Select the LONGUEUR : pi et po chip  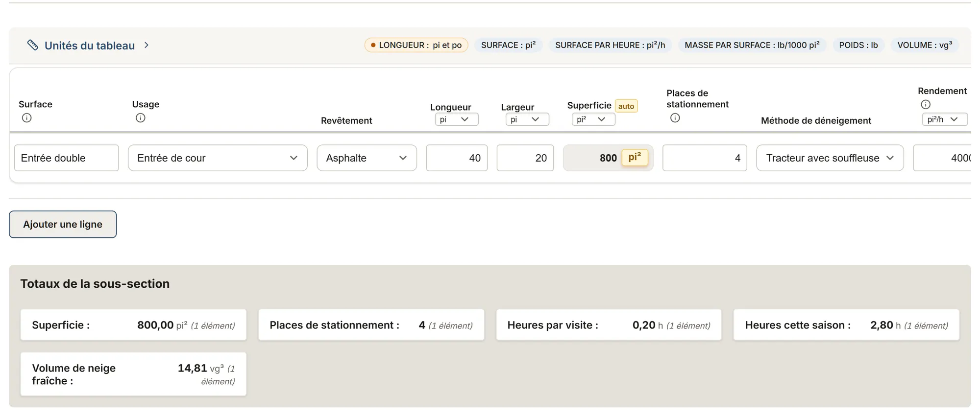[x=416, y=45]
